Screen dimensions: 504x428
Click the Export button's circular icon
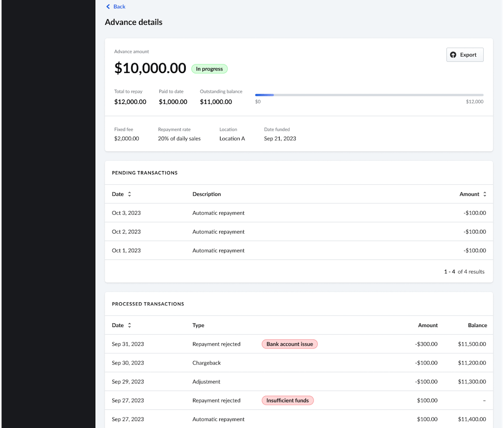(453, 55)
